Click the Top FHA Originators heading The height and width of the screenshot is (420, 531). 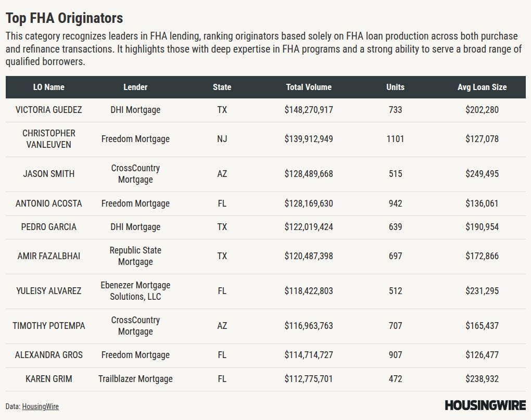64,18
